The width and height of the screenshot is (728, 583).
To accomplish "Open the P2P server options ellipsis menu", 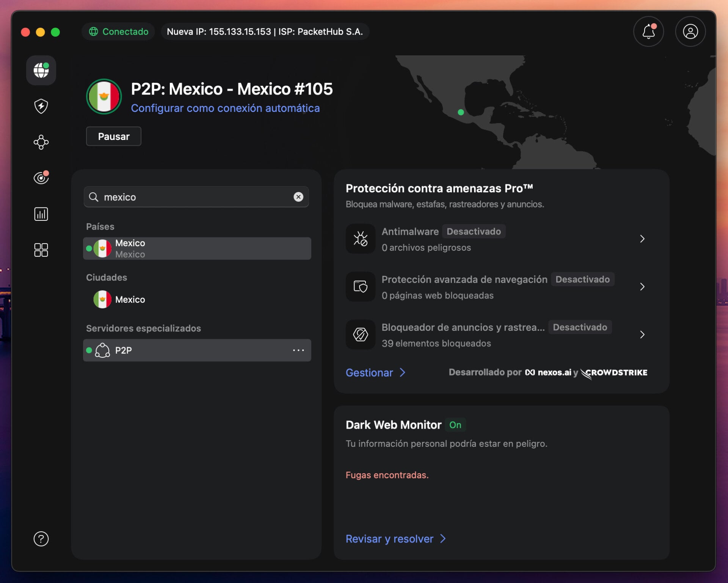I will [x=299, y=350].
